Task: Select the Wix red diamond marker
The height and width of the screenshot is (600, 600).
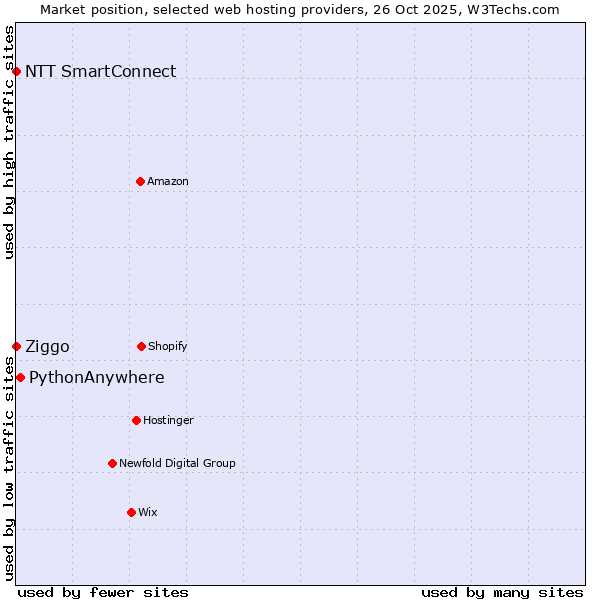Action: tap(131, 512)
